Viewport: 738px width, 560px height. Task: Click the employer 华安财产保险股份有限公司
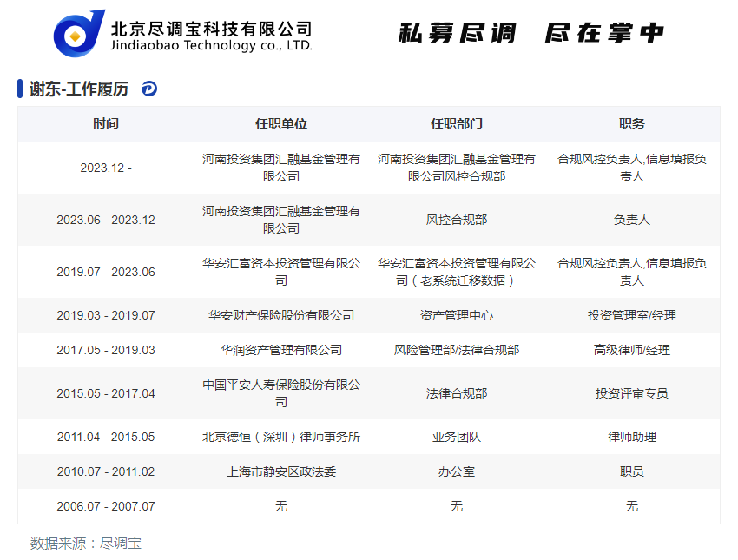281,315
